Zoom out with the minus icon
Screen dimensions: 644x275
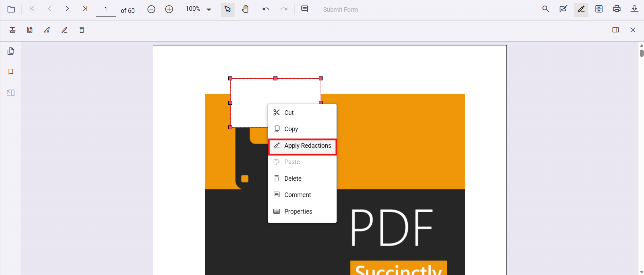click(x=151, y=9)
